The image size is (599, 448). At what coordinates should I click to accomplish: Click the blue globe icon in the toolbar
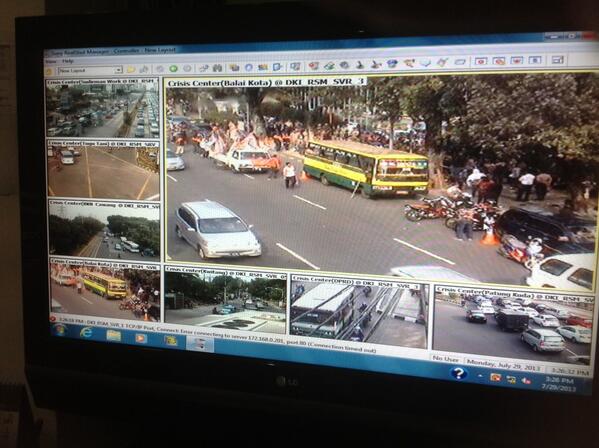click(249, 67)
